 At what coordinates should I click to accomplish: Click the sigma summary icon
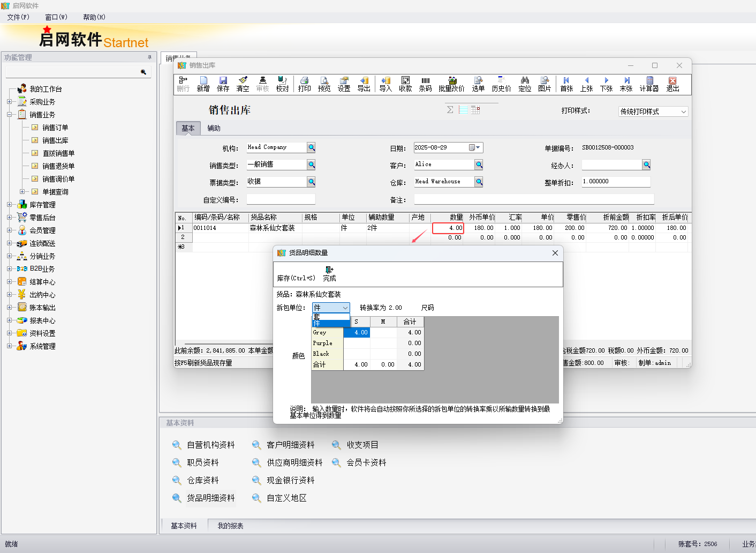[450, 109]
